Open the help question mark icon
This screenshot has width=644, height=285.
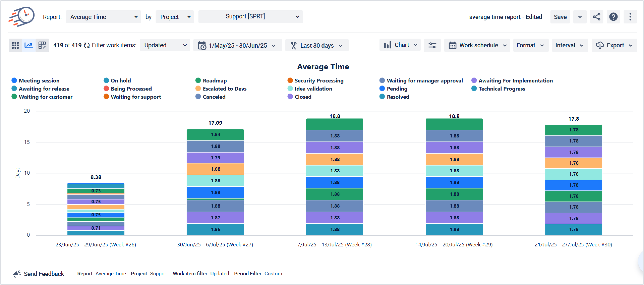click(x=613, y=17)
